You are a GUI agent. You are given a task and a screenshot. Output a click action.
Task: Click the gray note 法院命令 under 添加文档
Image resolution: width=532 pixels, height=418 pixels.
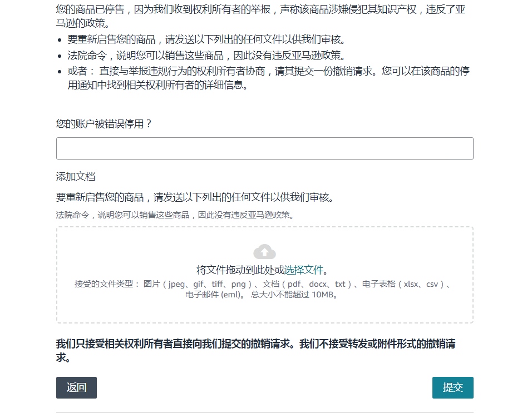tap(175, 215)
